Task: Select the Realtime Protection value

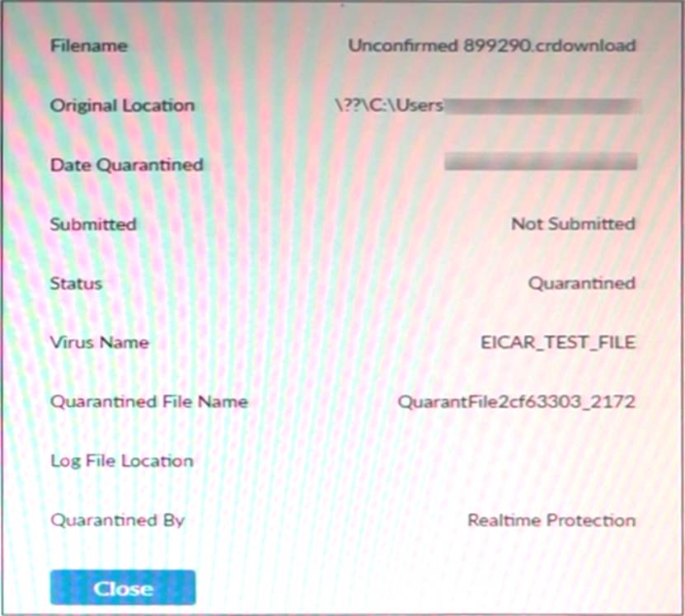Action: [551, 520]
